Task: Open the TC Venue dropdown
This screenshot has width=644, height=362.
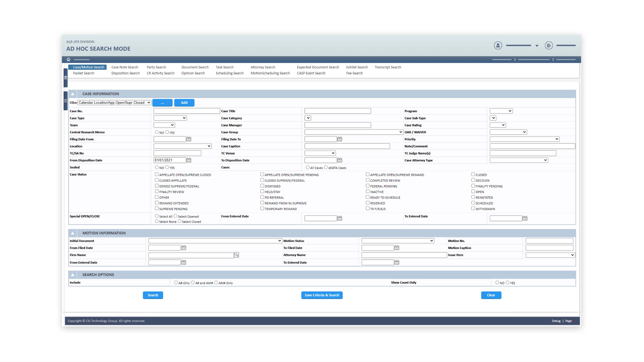Action: click(x=320, y=153)
